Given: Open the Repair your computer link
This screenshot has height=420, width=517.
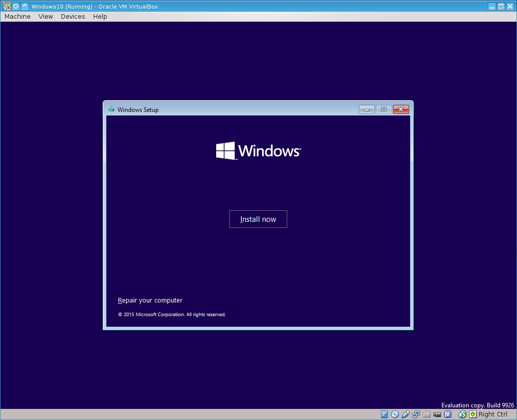Looking at the screenshot, I should point(150,300).
